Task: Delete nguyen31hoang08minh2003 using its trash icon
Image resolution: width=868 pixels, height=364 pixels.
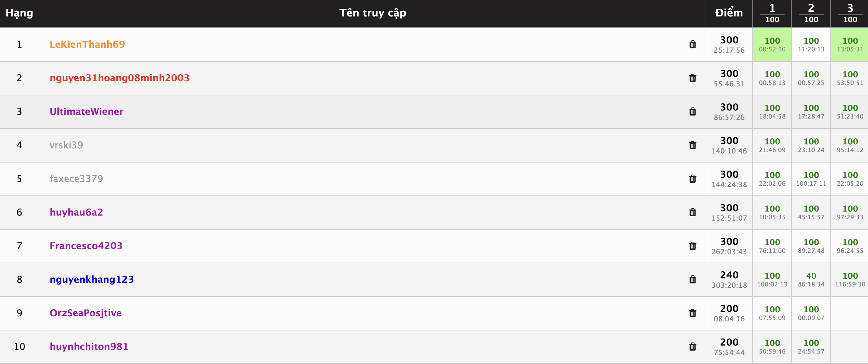Action: coord(693,78)
